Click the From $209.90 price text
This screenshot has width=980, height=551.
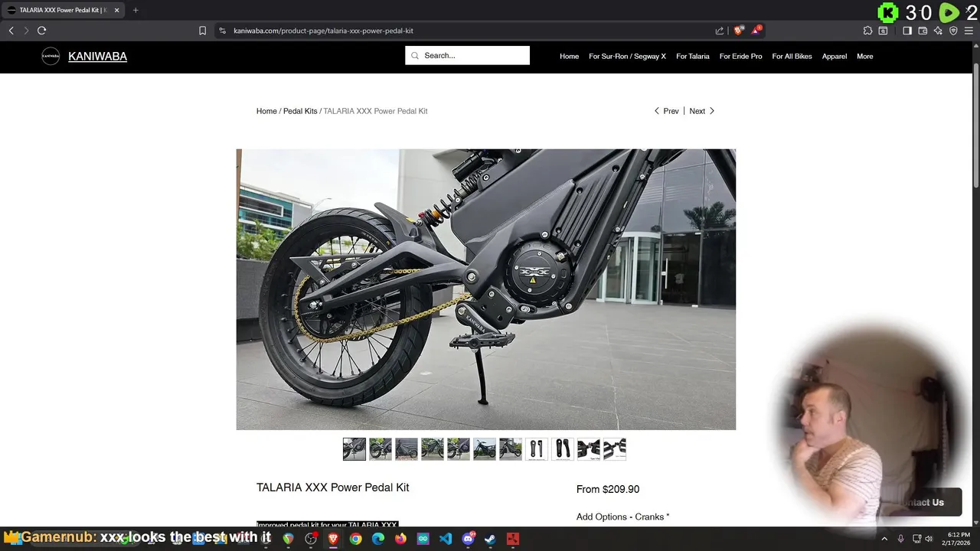(608, 489)
